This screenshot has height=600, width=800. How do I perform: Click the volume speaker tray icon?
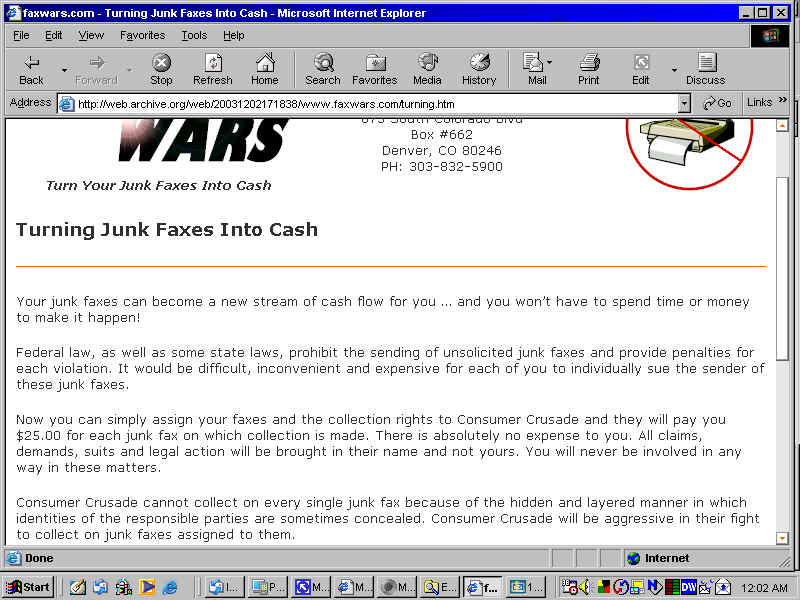pyautogui.click(x=583, y=587)
